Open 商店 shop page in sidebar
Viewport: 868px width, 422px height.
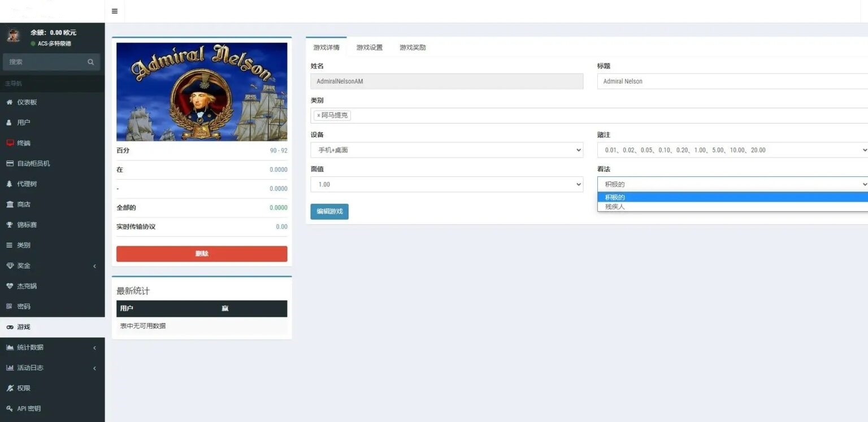pyautogui.click(x=23, y=205)
